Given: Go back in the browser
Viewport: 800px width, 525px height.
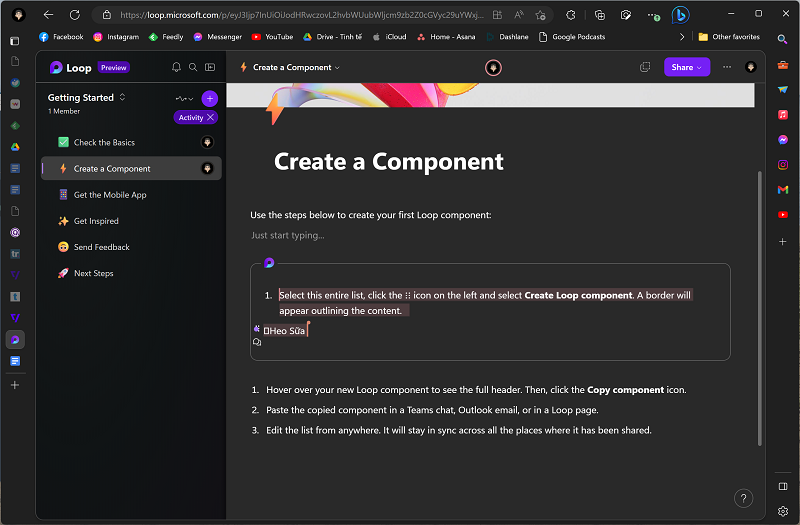Looking at the screenshot, I should (x=48, y=15).
